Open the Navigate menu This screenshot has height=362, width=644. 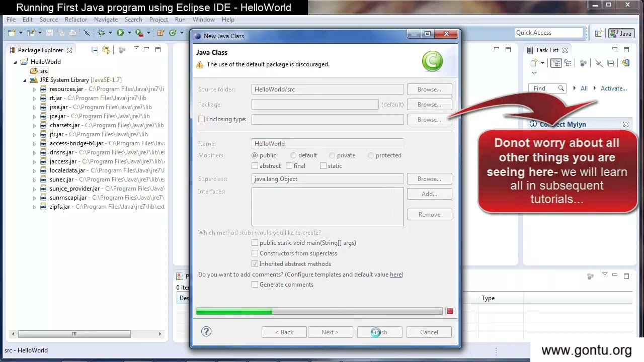106,20
